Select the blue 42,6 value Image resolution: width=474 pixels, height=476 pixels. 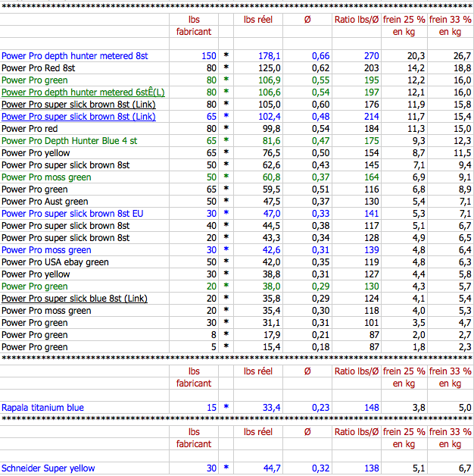click(x=271, y=250)
